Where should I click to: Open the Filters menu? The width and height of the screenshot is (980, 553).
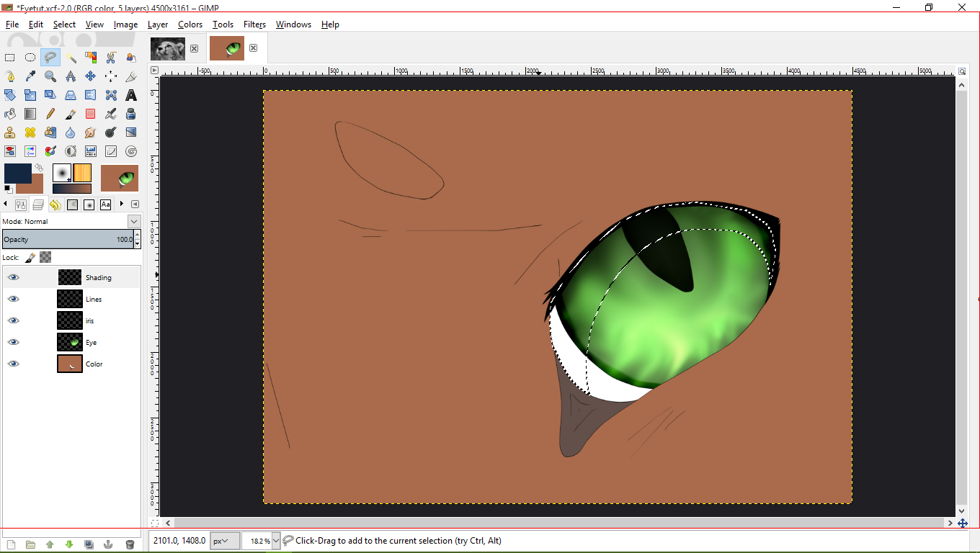click(x=254, y=24)
